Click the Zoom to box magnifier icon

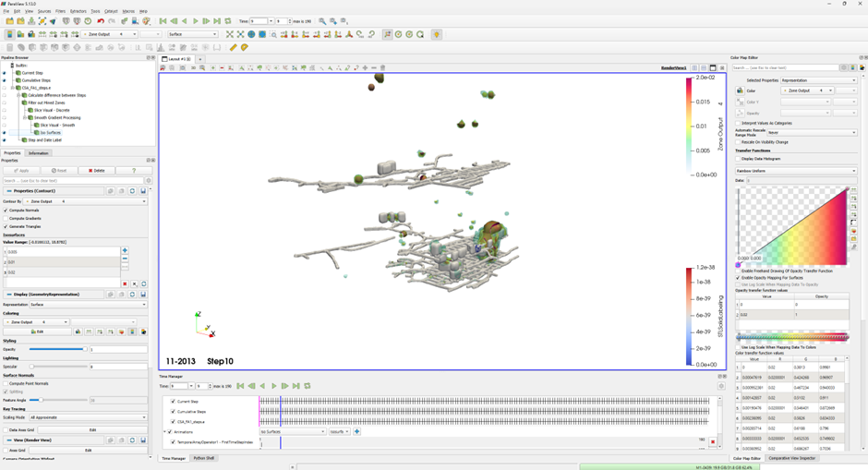point(273,34)
